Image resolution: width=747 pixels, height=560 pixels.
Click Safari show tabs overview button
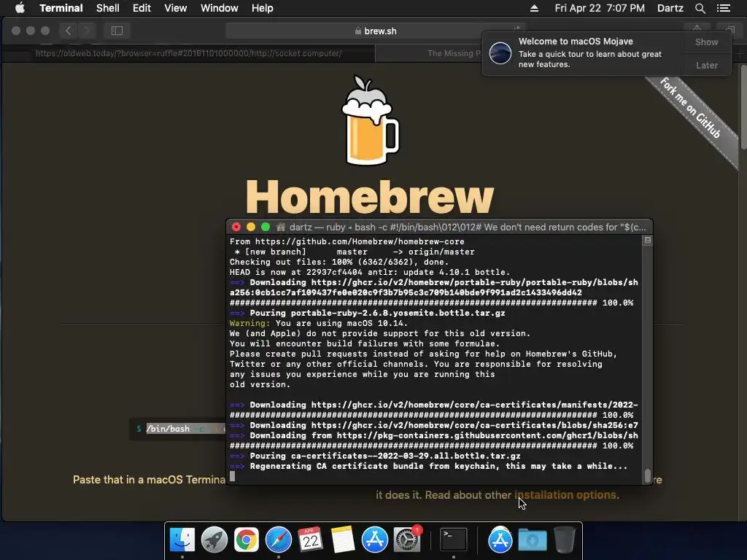pyautogui.click(x=729, y=31)
